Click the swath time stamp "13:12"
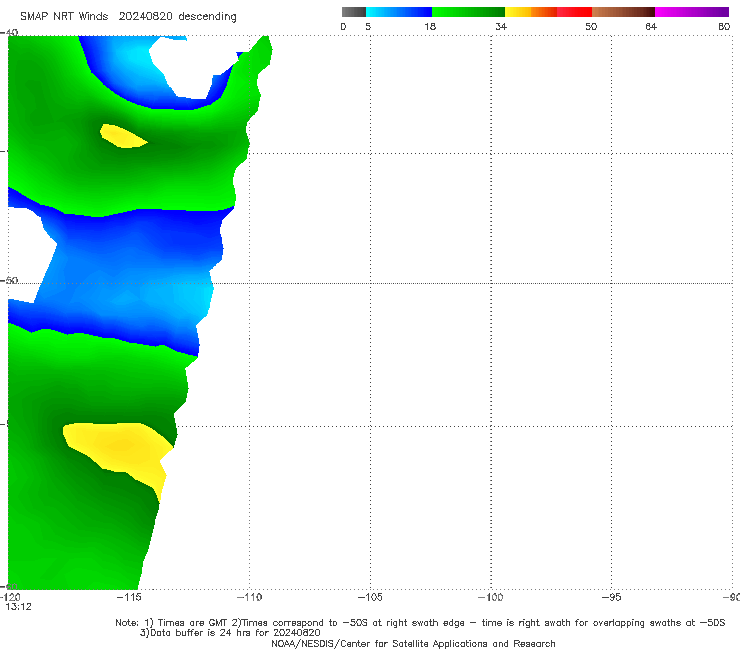 (18, 607)
